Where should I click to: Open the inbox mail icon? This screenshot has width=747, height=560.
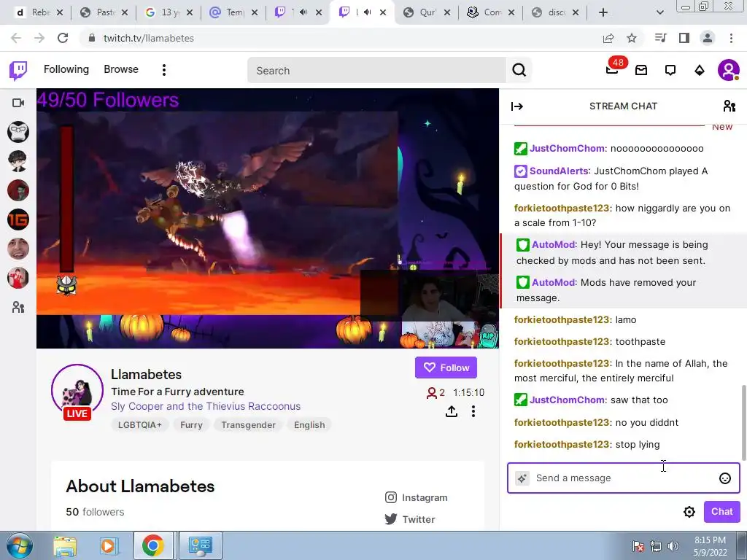tap(641, 71)
